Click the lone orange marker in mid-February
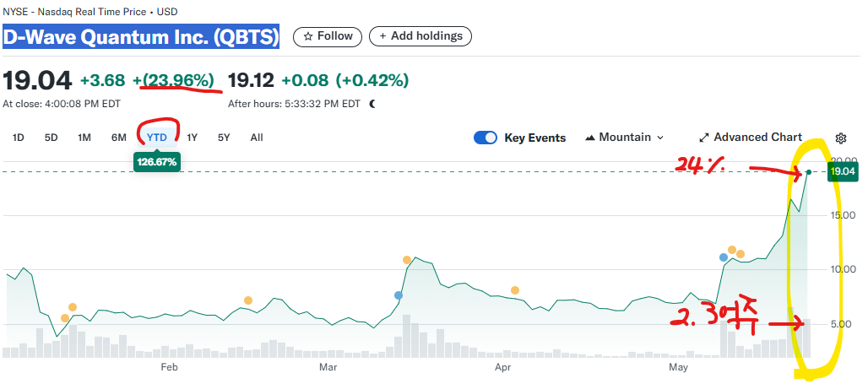The width and height of the screenshot is (868, 384). (248, 300)
